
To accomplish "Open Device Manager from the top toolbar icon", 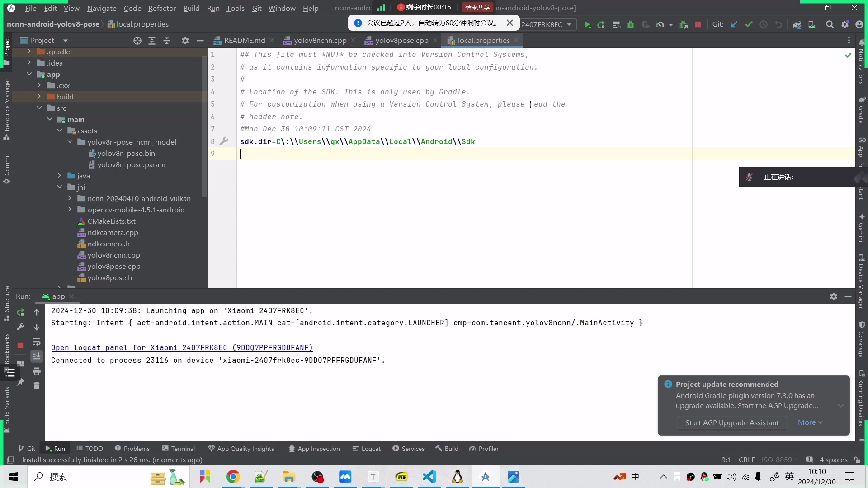I will (x=812, y=25).
